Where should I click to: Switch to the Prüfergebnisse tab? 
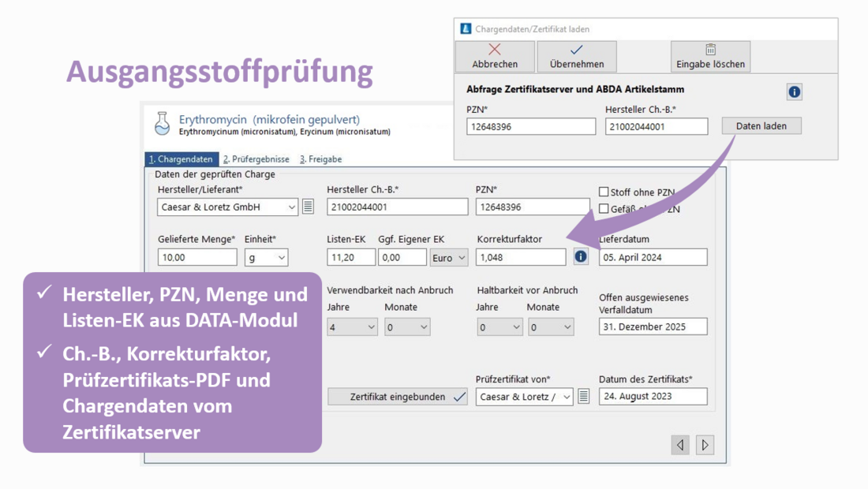[256, 159]
